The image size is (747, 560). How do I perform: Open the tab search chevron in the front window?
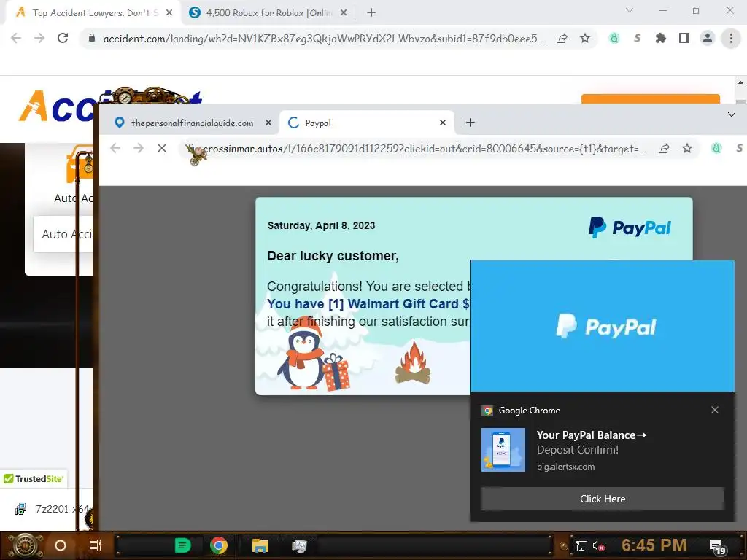(x=731, y=114)
